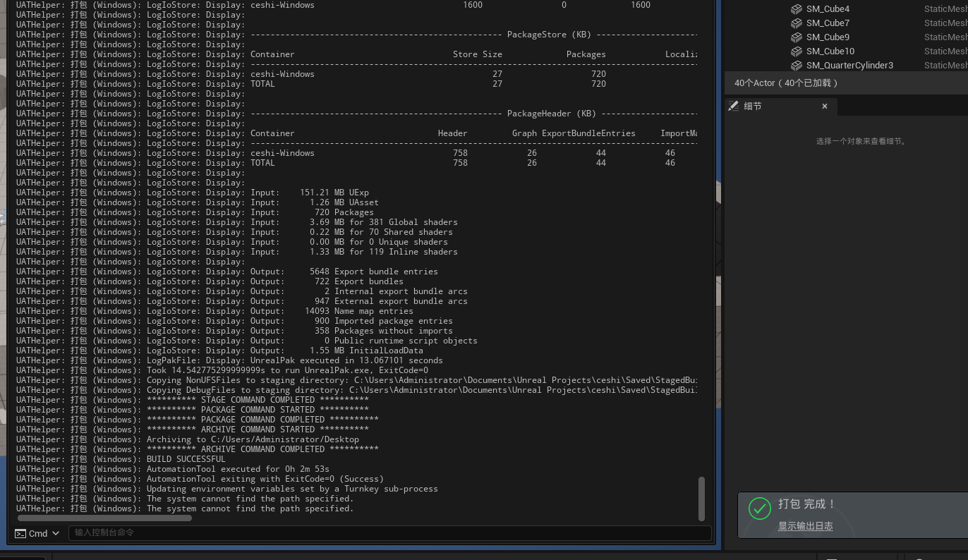Click the 14093 Name map entries line
This screenshot has height=560, width=968.
tap(214, 311)
